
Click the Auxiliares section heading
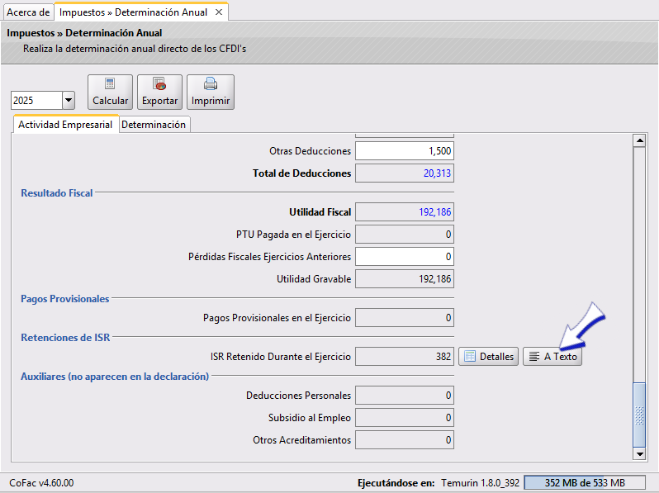click(115, 376)
